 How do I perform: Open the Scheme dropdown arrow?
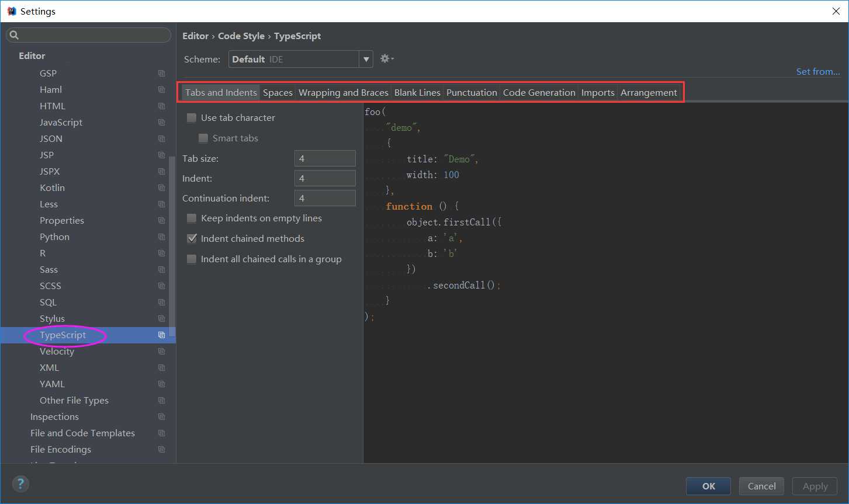click(366, 59)
